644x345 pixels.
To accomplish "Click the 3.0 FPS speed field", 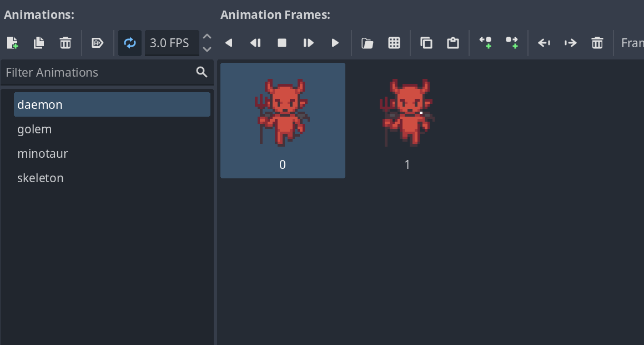I will 171,43.
